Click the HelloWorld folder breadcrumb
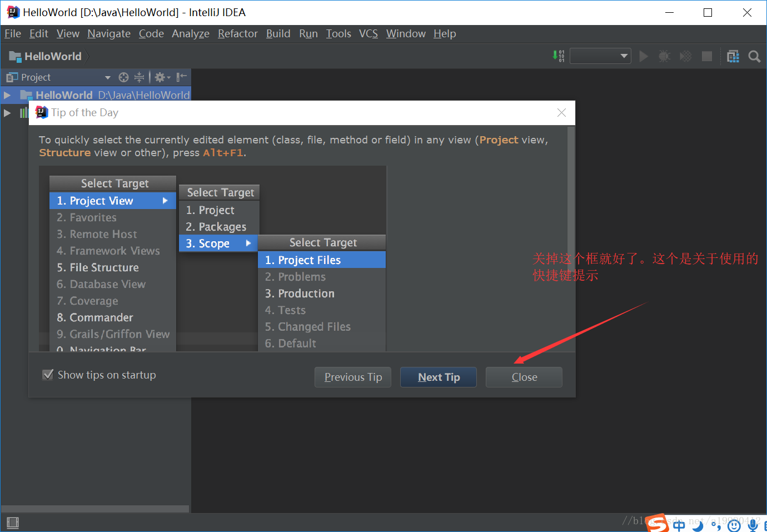 15,56
